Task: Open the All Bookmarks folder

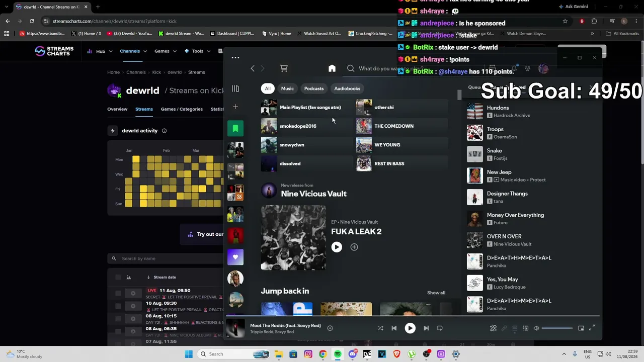Action: coord(622,34)
